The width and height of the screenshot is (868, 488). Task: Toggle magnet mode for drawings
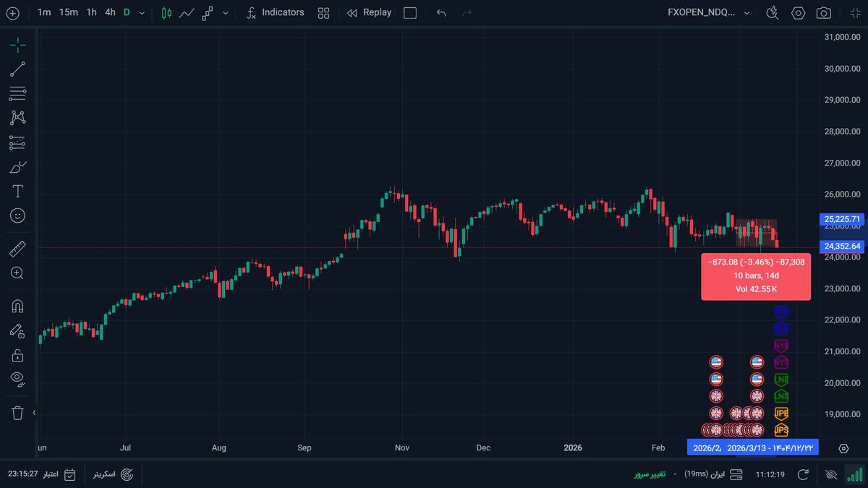(x=17, y=307)
